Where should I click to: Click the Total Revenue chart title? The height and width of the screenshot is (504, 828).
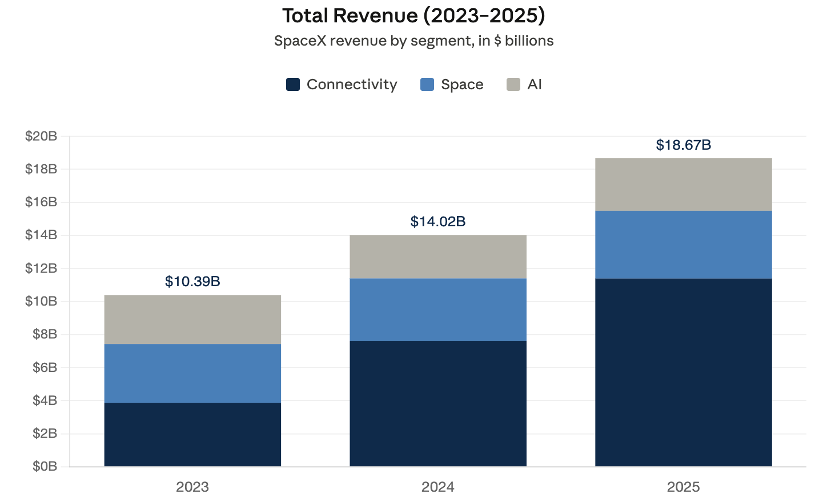[x=413, y=16]
